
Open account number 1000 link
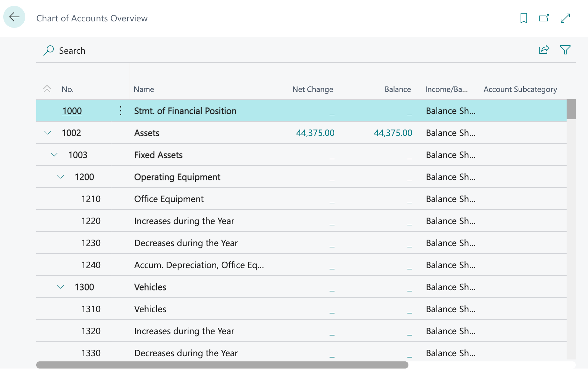coord(72,111)
